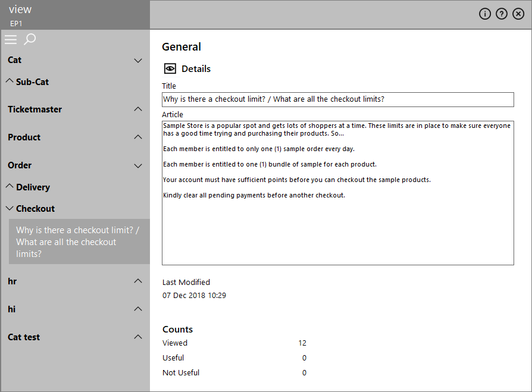Expand the Ticketmaster category chevron
Image resolution: width=532 pixels, height=392 pixels.
(x=137, y=109)
